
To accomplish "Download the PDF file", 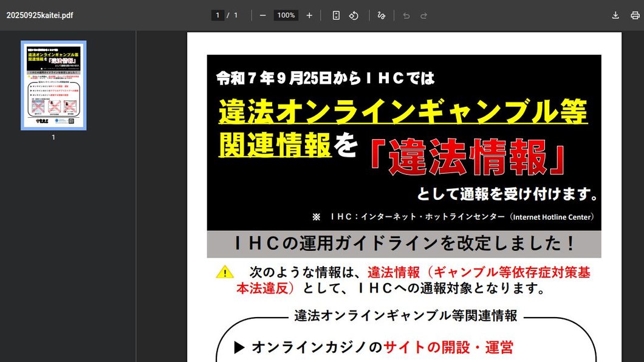I will coord(615,16).
